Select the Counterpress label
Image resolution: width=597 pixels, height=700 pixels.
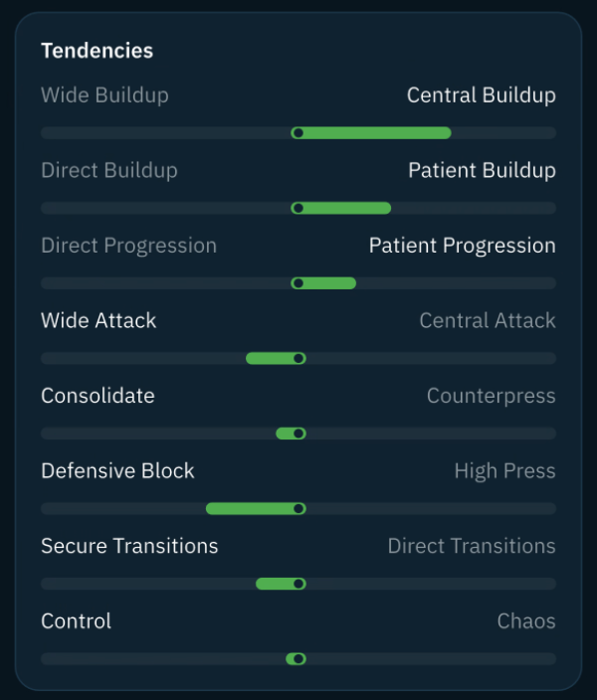pos(492,396)
